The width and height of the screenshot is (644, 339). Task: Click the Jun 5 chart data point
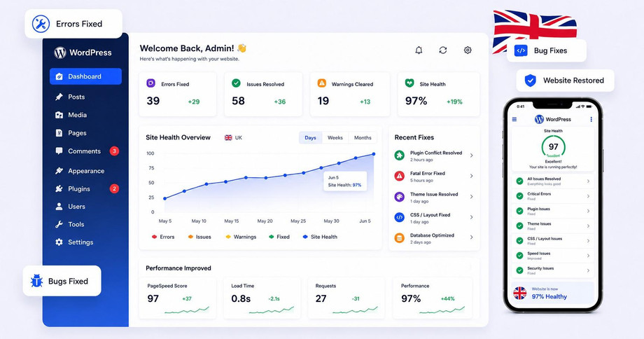click(x=374, y=154)
